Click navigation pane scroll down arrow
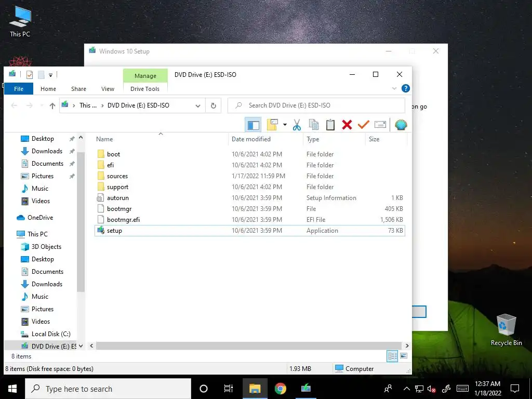 (x=81, y=346)
